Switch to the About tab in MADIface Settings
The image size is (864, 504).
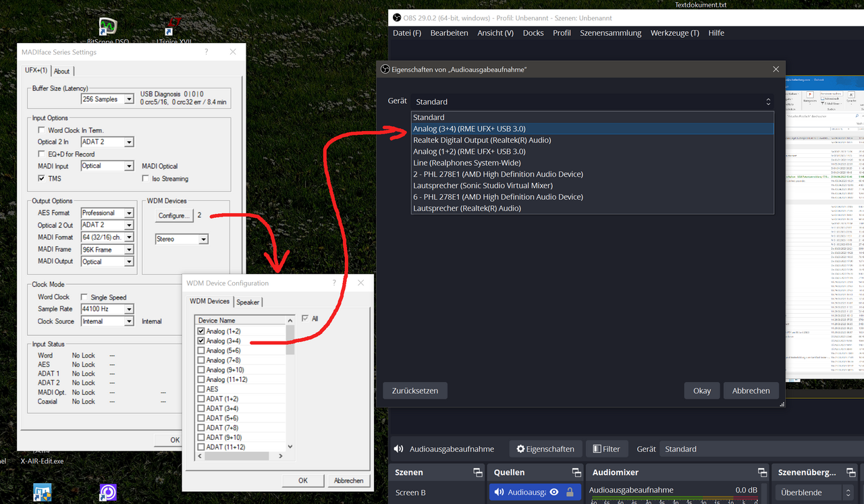[61, 71]
